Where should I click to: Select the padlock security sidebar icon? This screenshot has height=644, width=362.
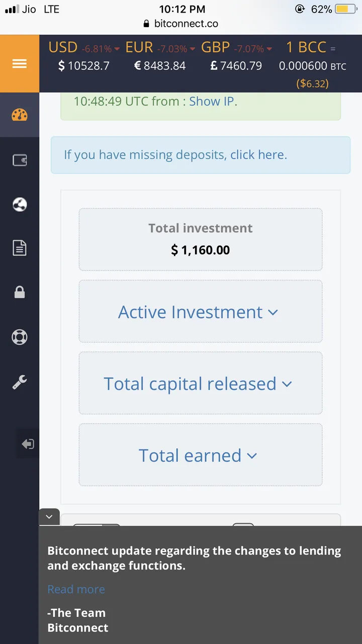[20, 292]
